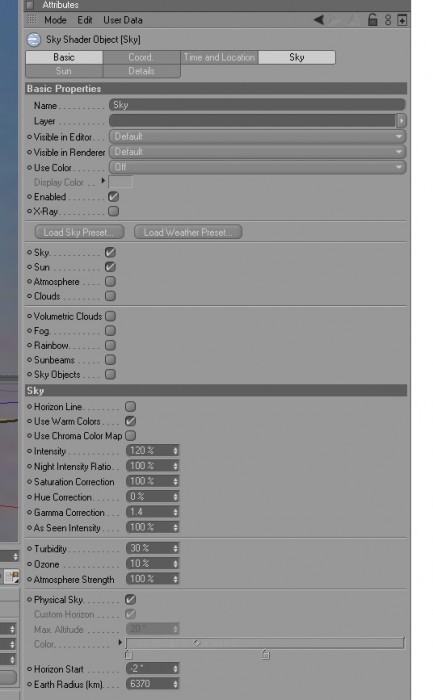Image resolution: width=433 pixels, height=700 pixels.
Task: Click the back arrow in Attributes header
Action: click(319, 20)
